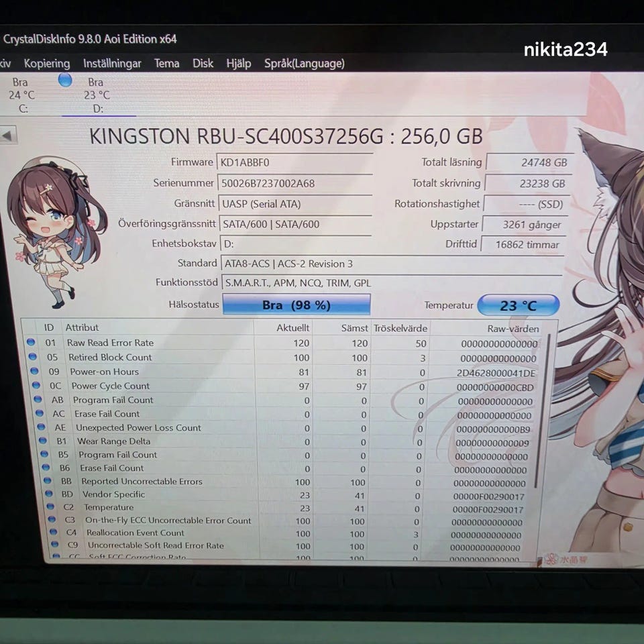
Task: Open the Tema menu
Action: 167,63
